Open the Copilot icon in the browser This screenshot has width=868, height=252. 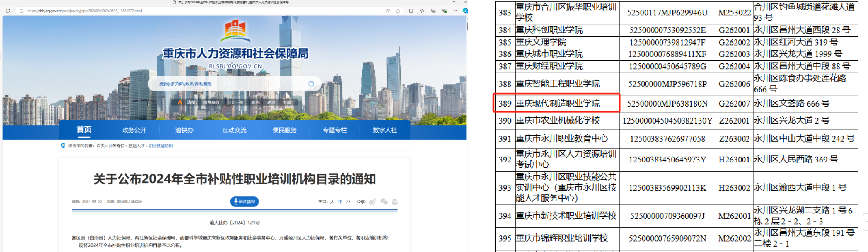[465, 11]
